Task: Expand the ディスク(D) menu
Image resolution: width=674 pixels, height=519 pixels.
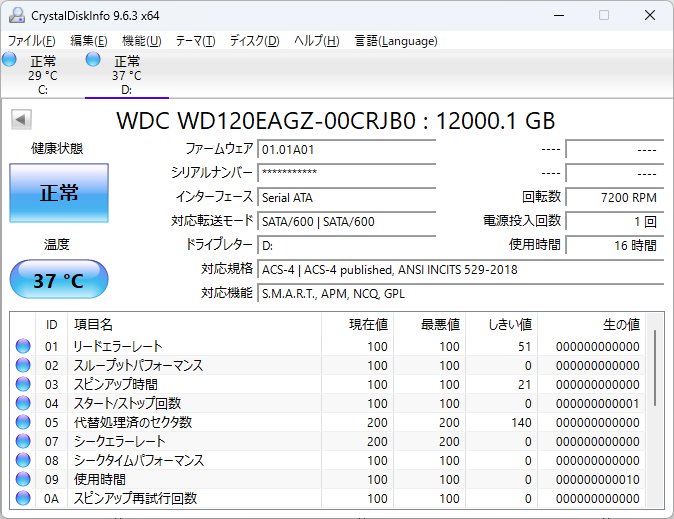Action: point(254,41)
